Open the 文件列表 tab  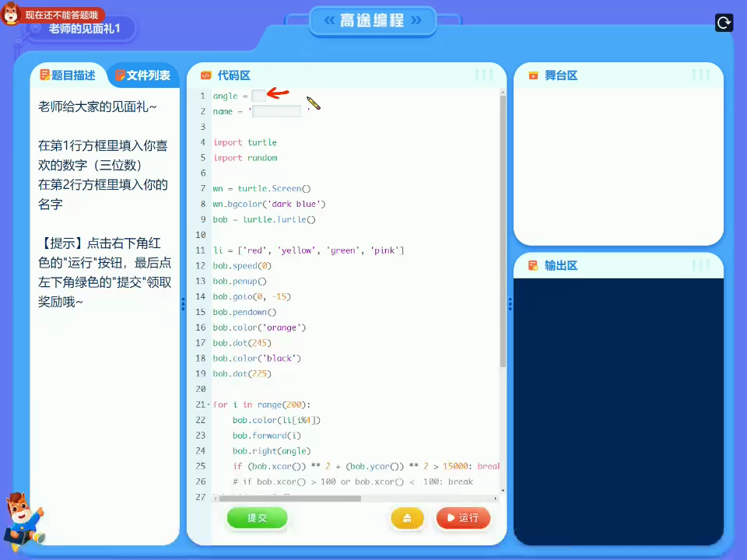(x=143, y=75)
